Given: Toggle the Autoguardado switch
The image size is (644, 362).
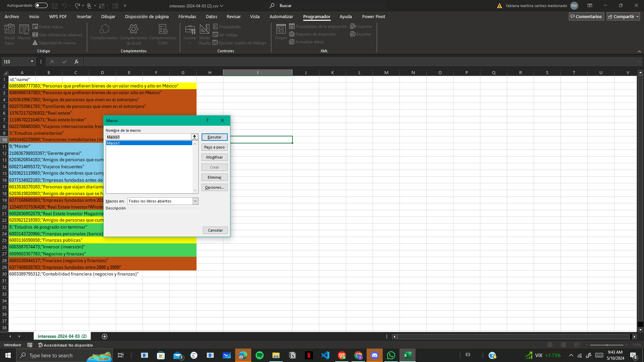Looking at the screenshot, I should [x=41, y=5].
